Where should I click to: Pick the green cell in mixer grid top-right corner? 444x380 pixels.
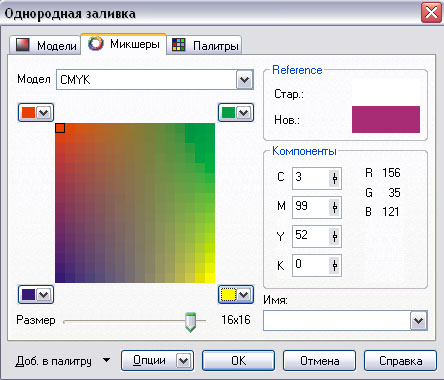click(210, 128)
